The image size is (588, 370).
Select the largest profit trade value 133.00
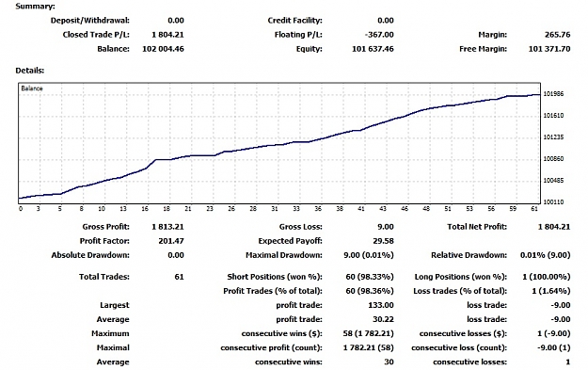[x=381, y=306]
